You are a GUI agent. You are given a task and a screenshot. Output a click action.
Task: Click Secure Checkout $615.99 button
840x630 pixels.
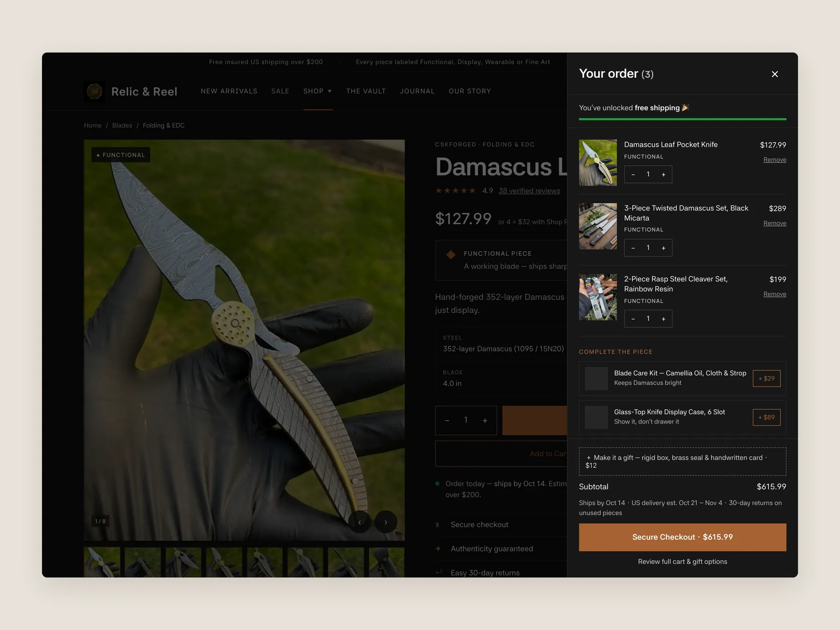(x=682, y=537)
